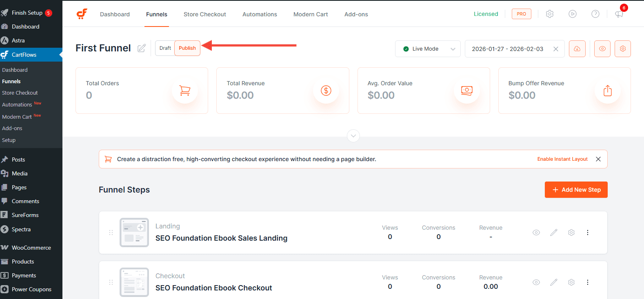Edit the Ebook Checkout step with pencil icon
The width and height of the screenshot is (644, 299).
pos(554,282)
